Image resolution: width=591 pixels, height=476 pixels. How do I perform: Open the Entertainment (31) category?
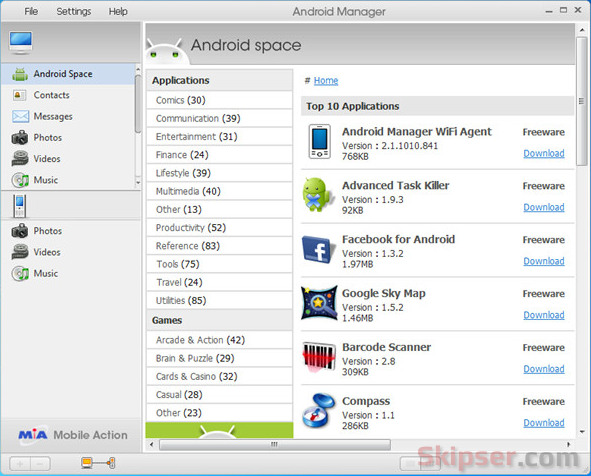coord(219,136)
